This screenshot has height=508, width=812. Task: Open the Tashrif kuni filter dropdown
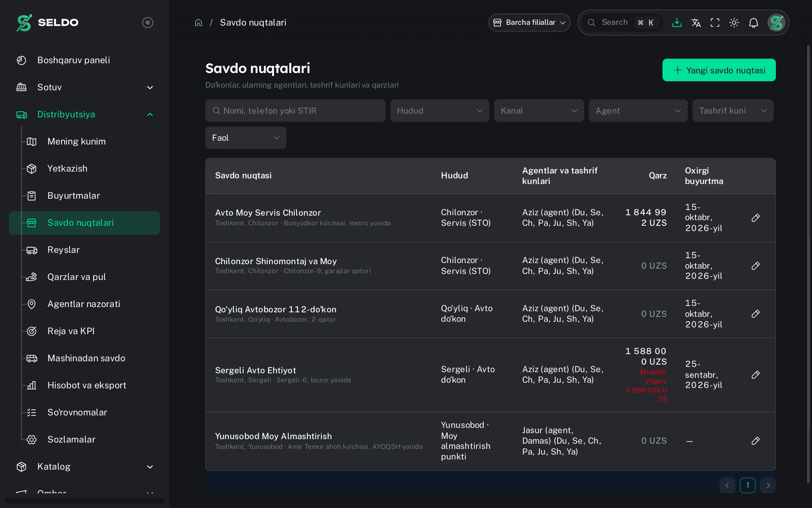733,111
